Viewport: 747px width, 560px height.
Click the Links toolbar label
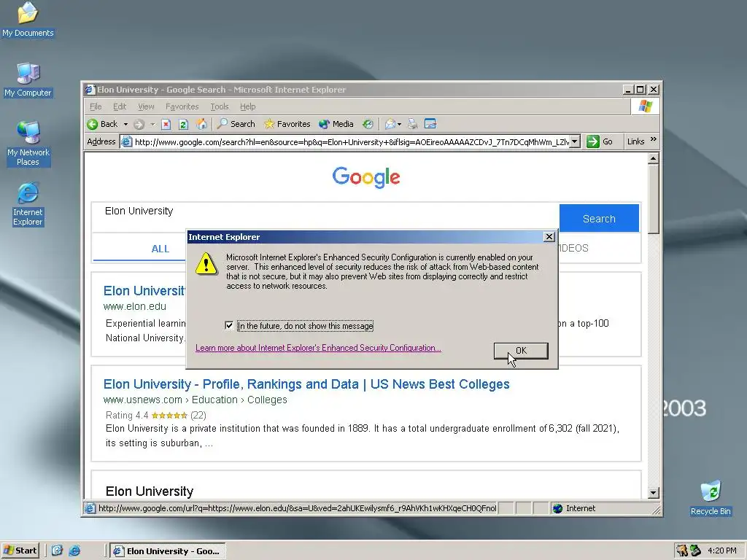tap(635, 141)
